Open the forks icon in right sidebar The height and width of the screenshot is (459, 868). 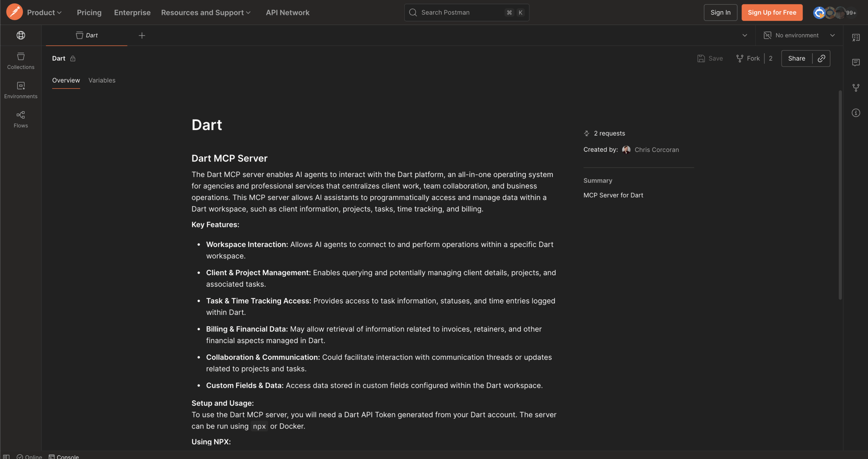point(856,88)
